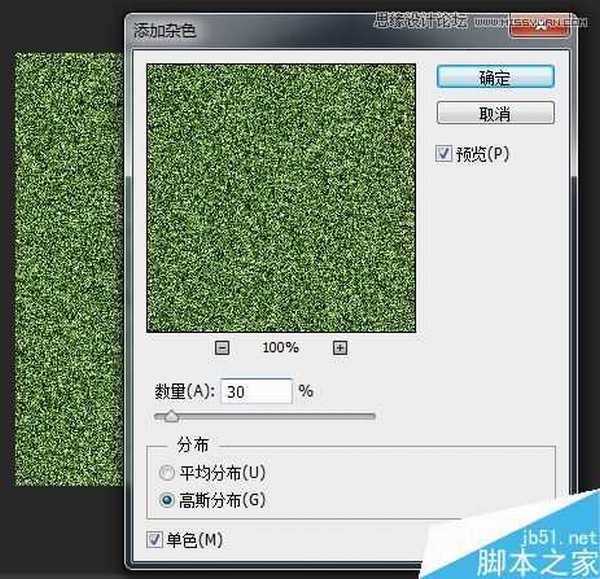Click the 100% zoom level text
Image resolution: width=600 pixels, height=579 pixels.
(x=281, y=348)
